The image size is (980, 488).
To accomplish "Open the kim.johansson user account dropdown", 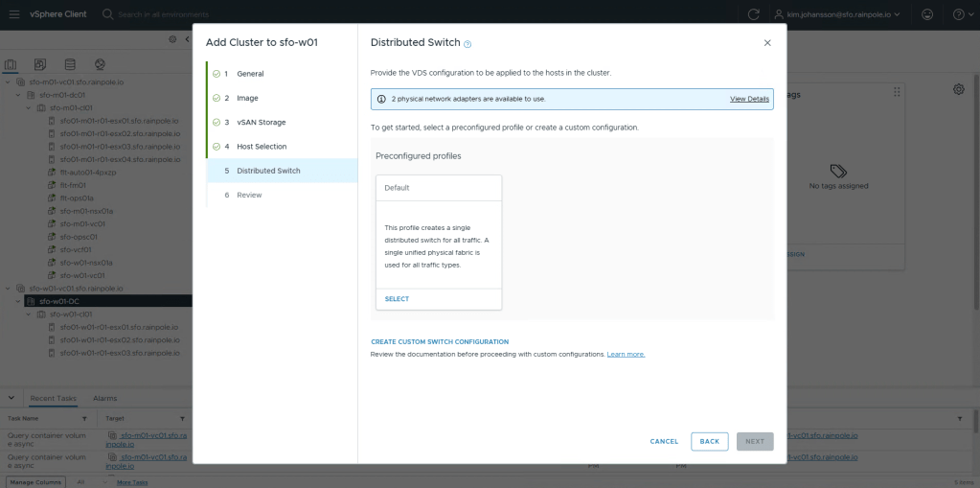I will click(845, 14).
